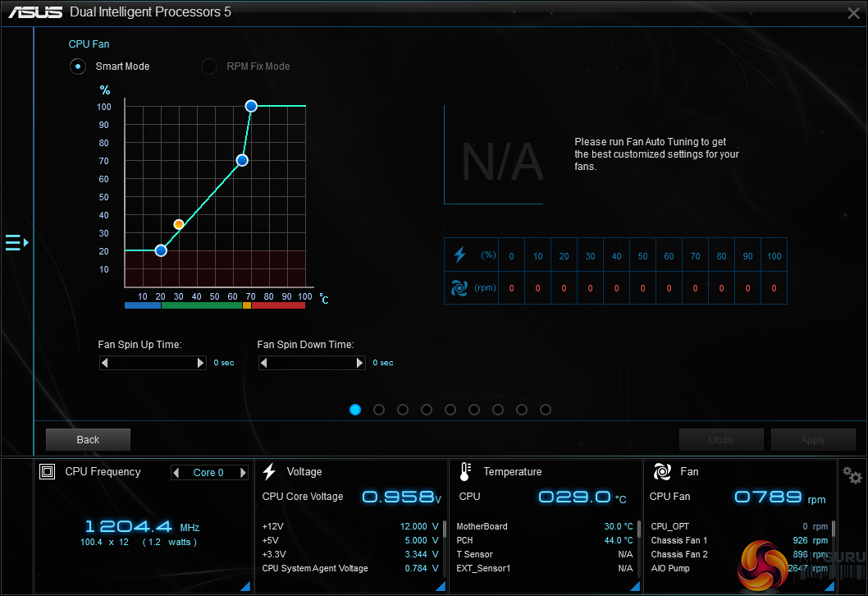
Task: Select next core with right arrow
Action: pyautogui.click(x=243, y=473)
